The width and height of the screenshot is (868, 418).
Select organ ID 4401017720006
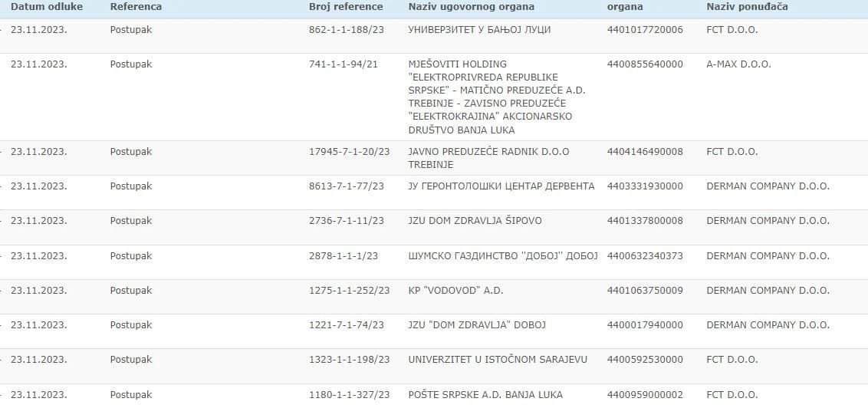(x=645, y=30)
